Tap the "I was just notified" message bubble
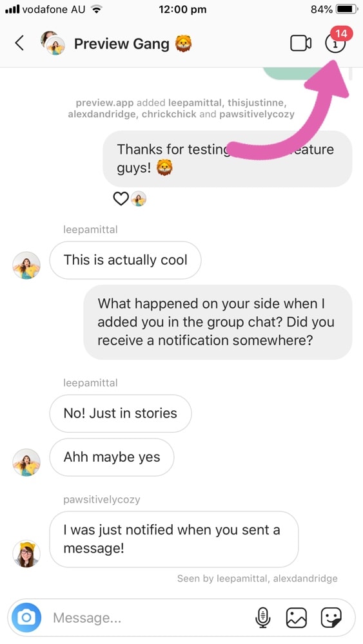The width and height of the screenshot is (363, 644). (174, 539)
